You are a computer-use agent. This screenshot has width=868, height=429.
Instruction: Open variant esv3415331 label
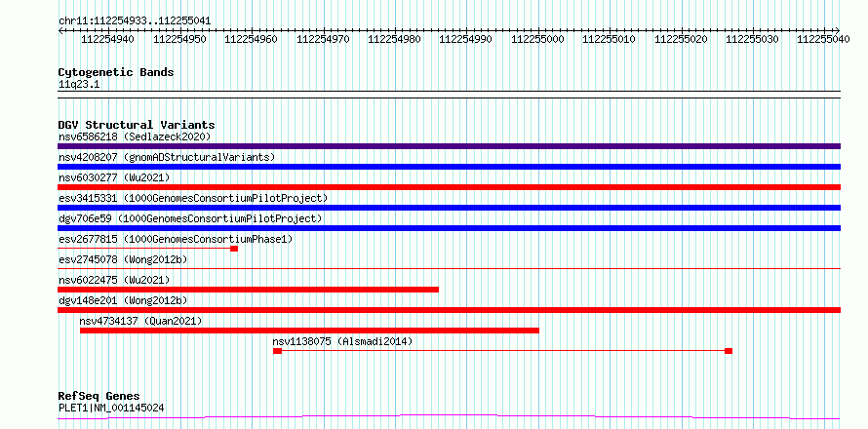(x=193, y=198)
